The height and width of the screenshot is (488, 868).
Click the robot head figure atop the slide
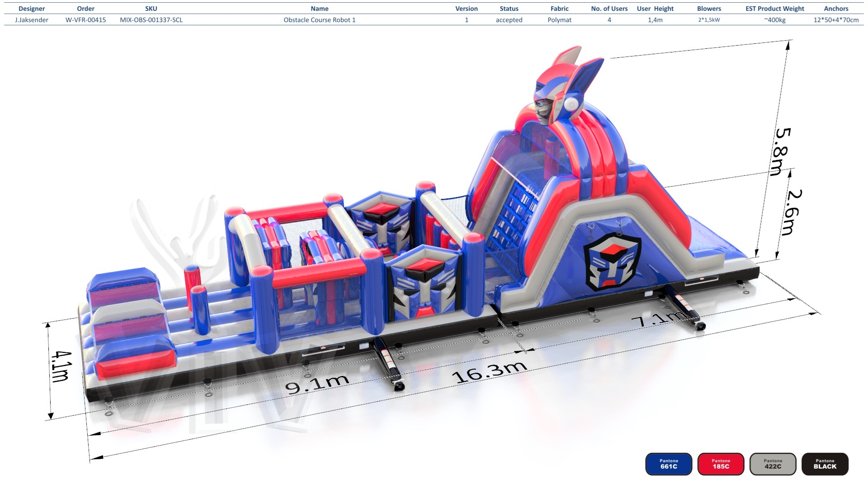click(568, 86)
